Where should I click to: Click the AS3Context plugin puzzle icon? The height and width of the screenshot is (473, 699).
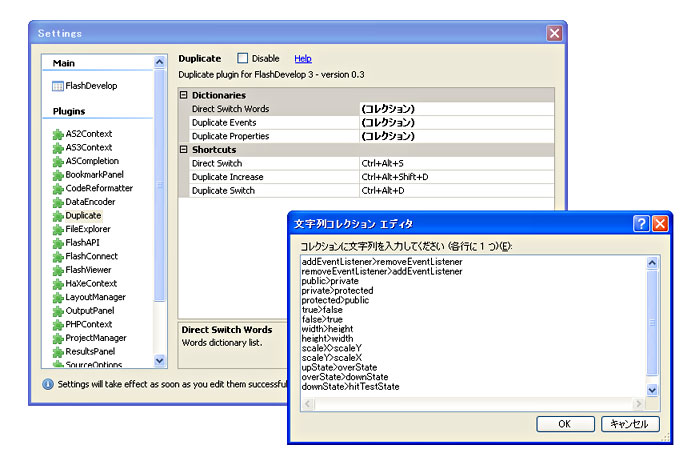point(58,148)
